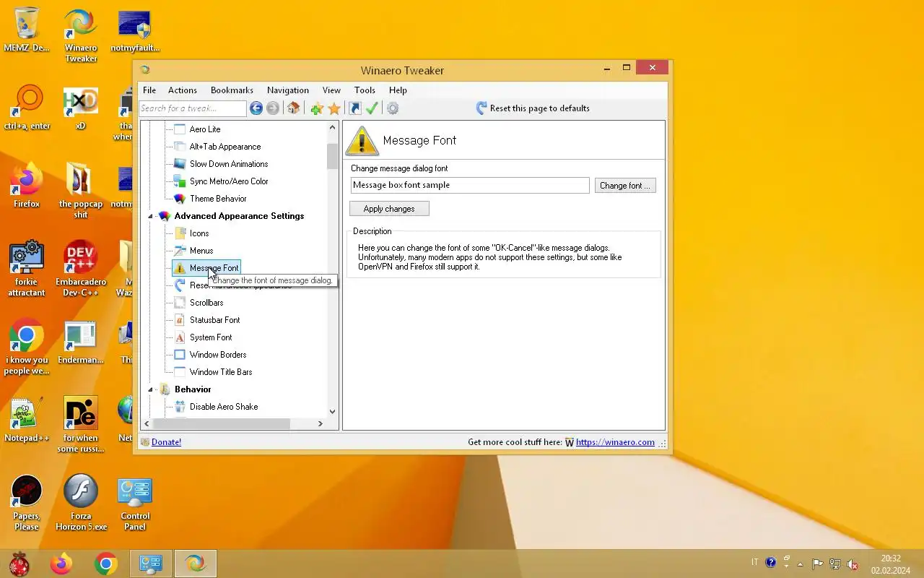Image resolution: width=924 pixels, height=578 pixels.
Task: Open the https://winaero.com link
Action: tap(615, 442)
